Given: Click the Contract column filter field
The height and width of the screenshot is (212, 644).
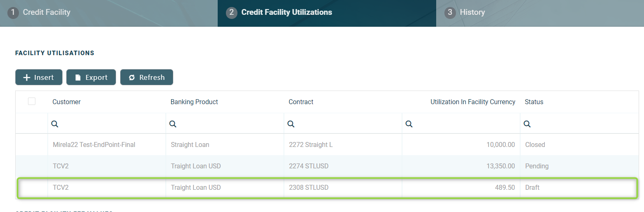Looking at the screenshot, I should click(x=346, y=124).
